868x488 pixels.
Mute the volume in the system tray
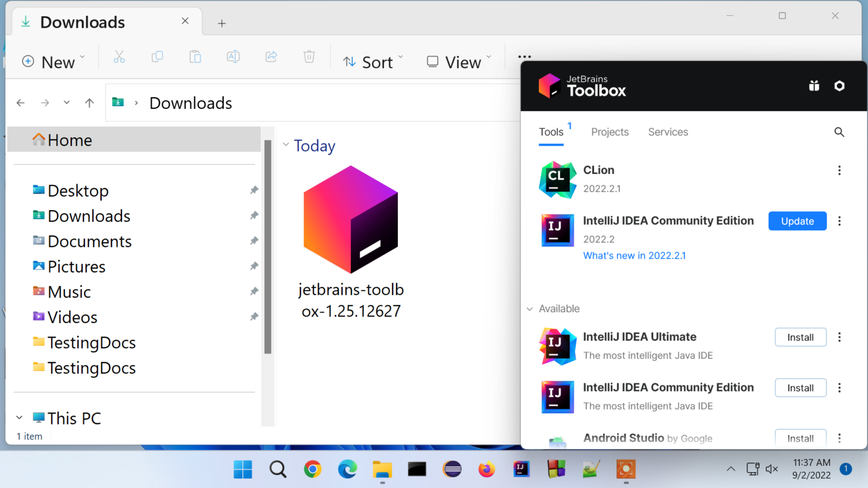772,469
